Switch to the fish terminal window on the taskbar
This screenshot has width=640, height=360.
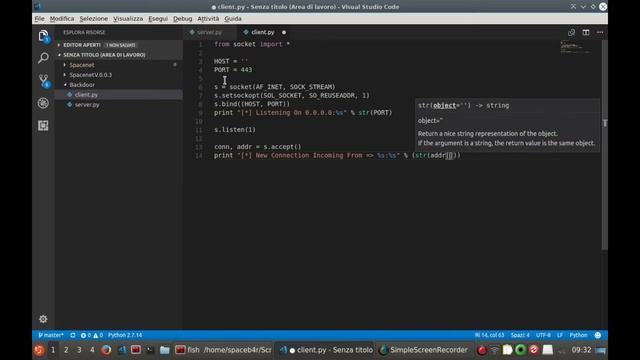pos(223,350)
